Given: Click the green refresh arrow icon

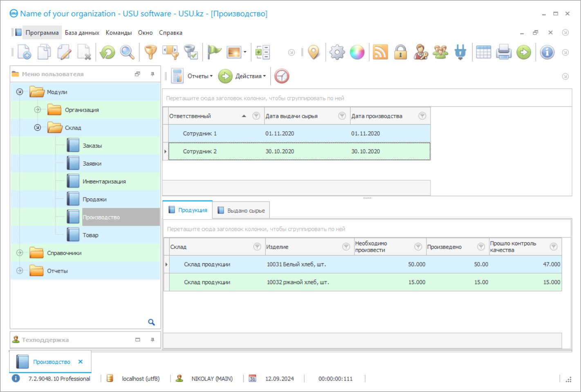Looking at the screenshot, I should click(x=108, y=52).
